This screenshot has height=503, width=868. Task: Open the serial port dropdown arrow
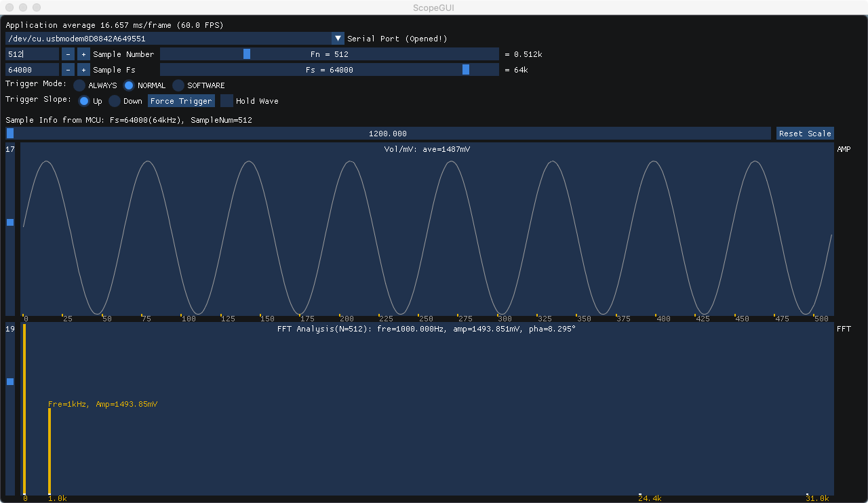point(338,39)
